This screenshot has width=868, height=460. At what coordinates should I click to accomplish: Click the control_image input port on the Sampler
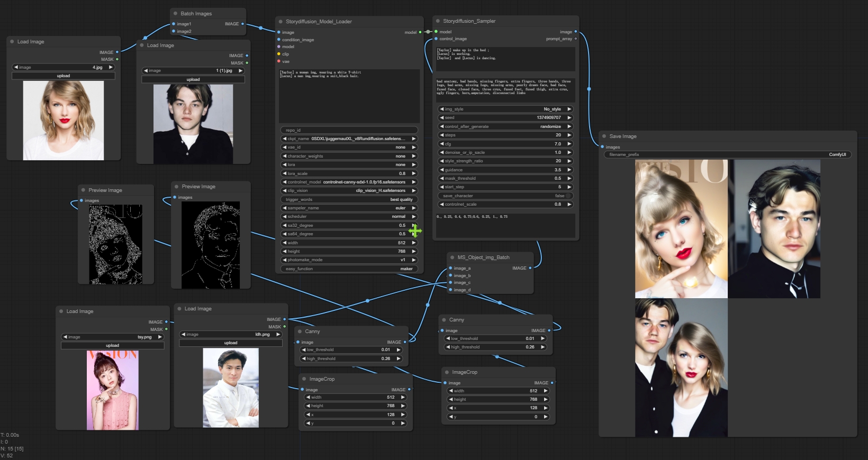[x=436, y=39]
